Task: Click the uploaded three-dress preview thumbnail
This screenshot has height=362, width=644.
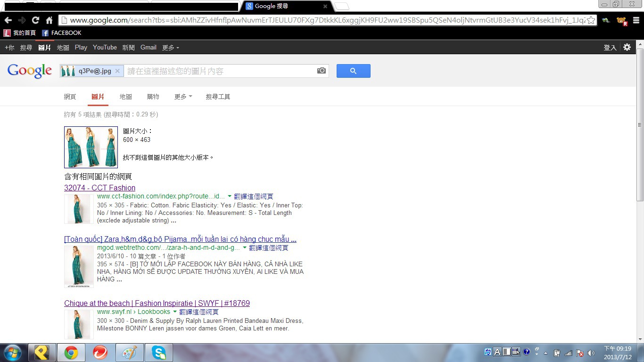Action: 91,147
